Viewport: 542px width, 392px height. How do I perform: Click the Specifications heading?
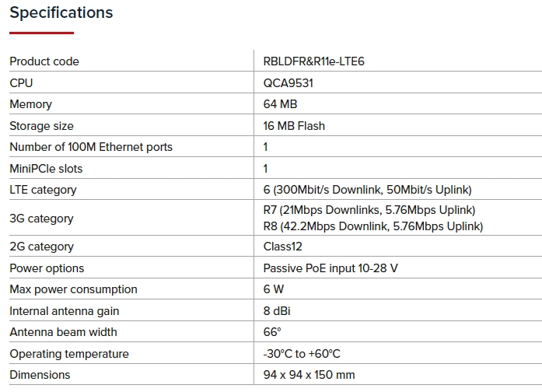[x=61, y=13]
